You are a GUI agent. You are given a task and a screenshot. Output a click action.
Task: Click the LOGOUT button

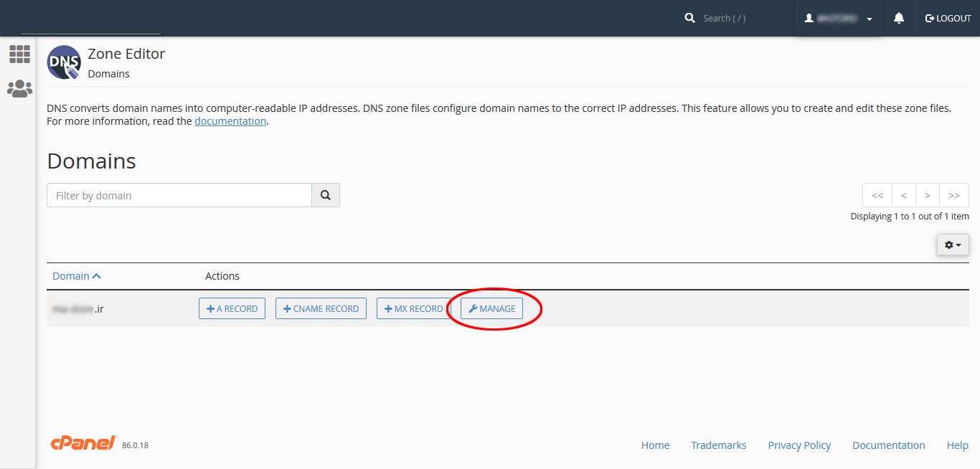coord(948,18)
